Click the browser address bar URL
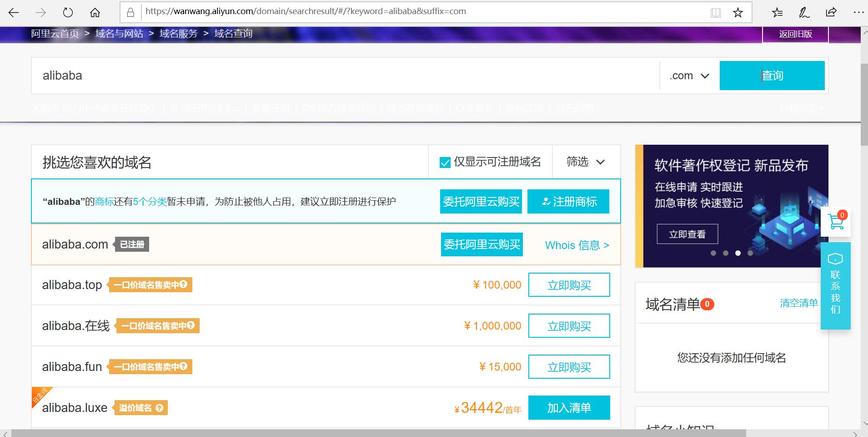868x437 pixels. tap(306, 11)
